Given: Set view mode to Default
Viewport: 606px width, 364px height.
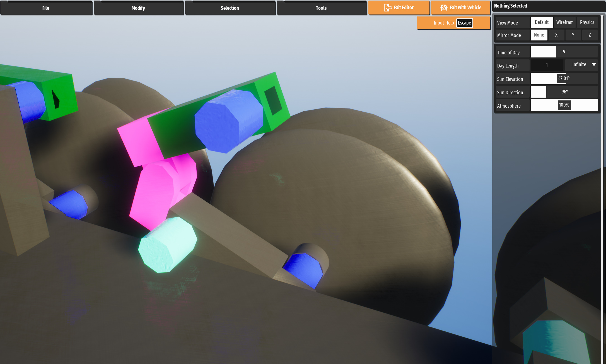Looking at the screenshot, I should click(542, 22).
